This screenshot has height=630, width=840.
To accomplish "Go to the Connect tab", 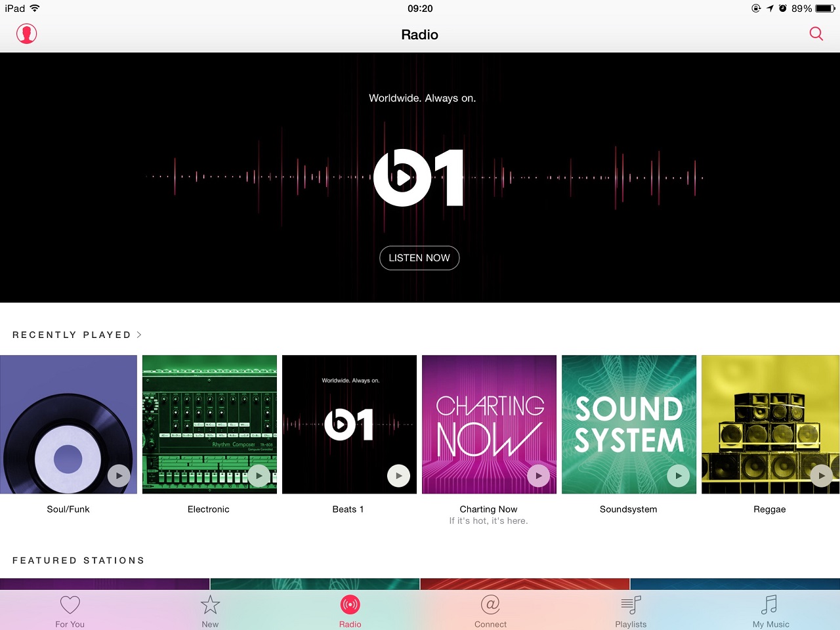I will [490, 611].
